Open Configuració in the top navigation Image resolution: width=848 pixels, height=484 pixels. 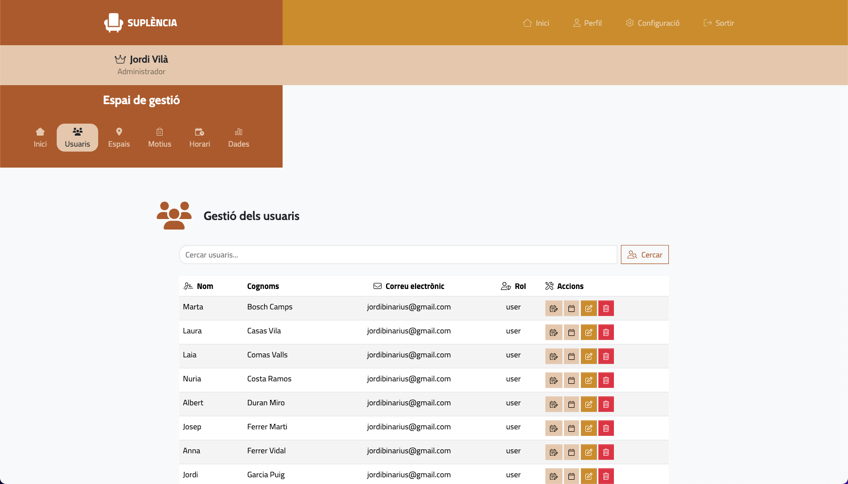coord(652,23)
